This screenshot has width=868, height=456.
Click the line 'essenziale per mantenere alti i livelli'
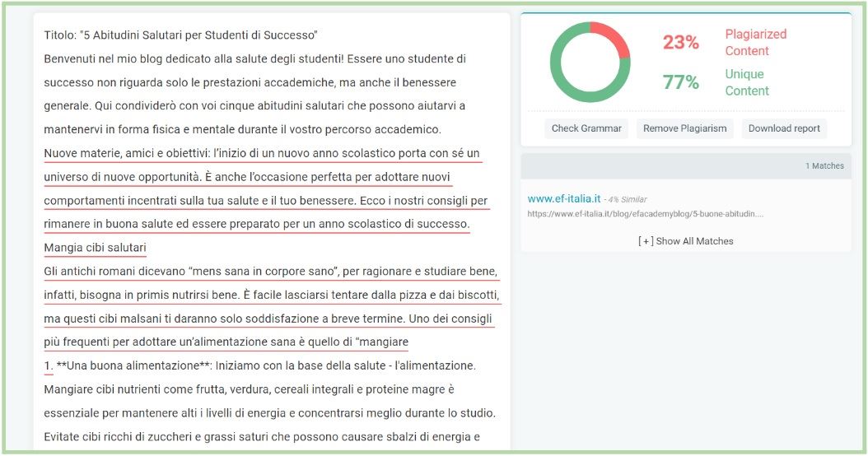click(269, 413)
